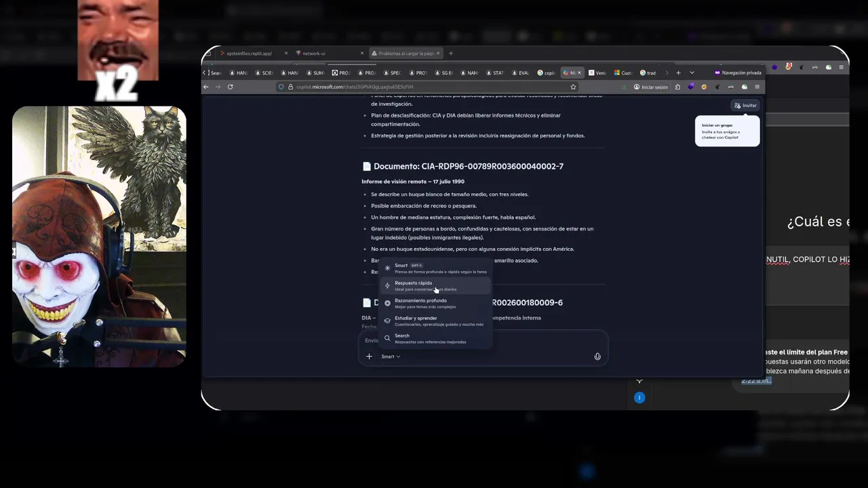The height and width of the screenshot is (488, 868).
Task: Click the Navegación privada indicator
Action: pos(738,73)
